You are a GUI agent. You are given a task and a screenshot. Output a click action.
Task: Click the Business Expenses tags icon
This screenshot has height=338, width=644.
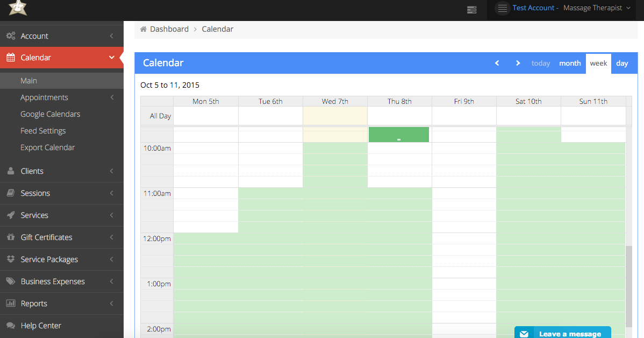pos(11,281)
